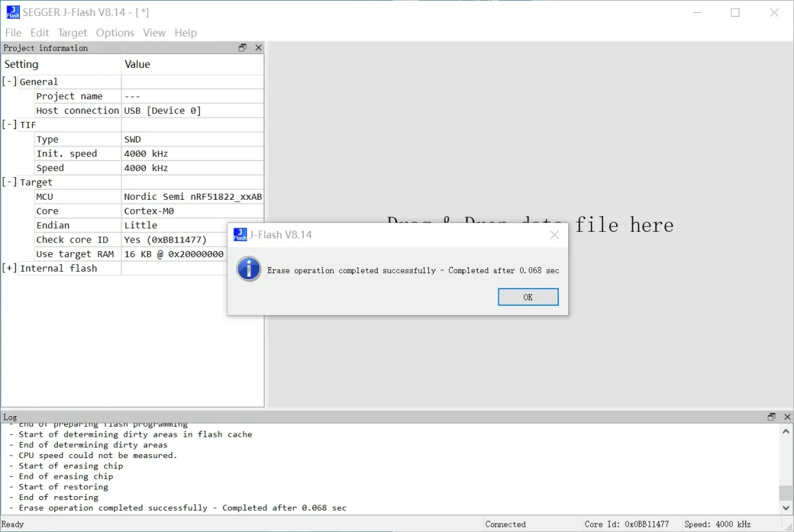Collapse the TIF section
This screenshot has width=794, height=532.
9,125
